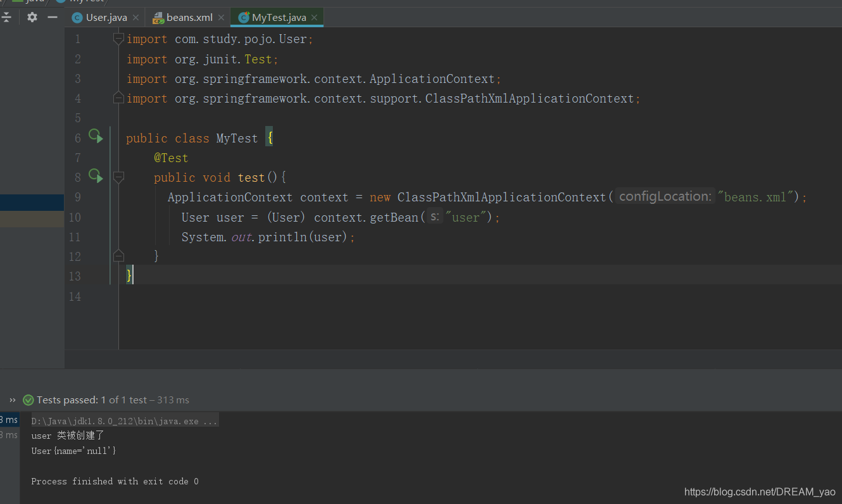Click the closing brace on line 13

[x=129, y=275]
